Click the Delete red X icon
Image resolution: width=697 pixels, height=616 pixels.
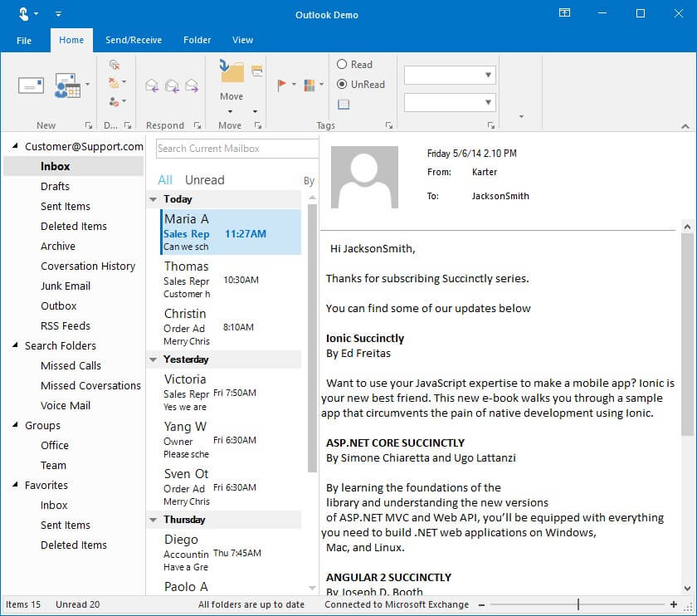coord(114,83)
